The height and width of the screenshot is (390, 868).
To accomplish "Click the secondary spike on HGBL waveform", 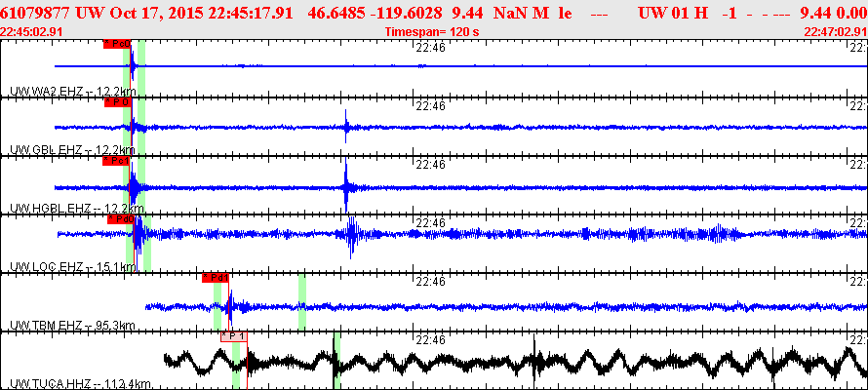I will tap(346, 186).
